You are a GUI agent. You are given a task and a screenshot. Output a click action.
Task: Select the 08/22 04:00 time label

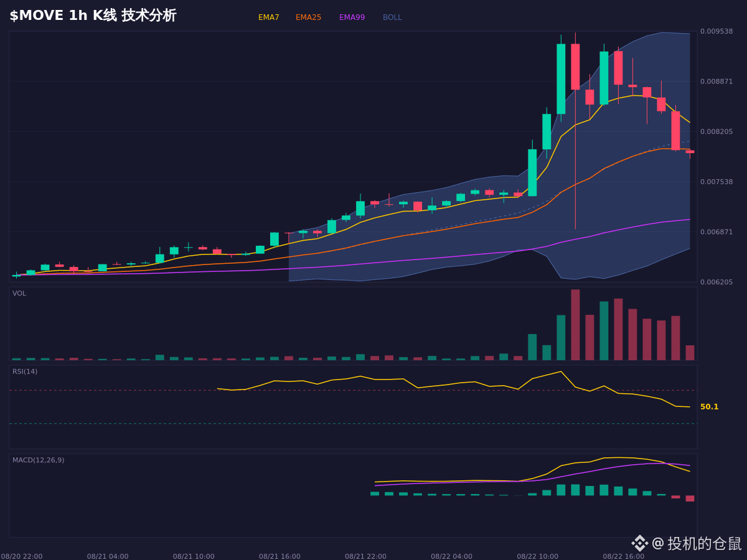coord(451,556)
